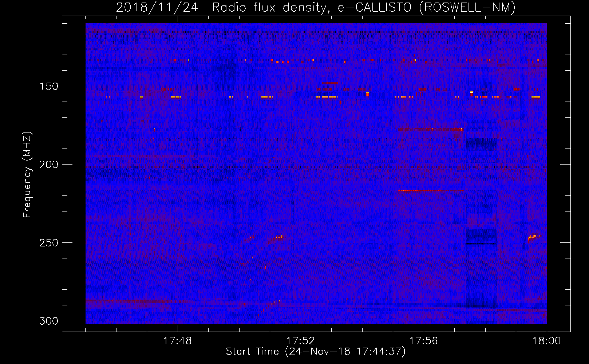Click the 17:48 time tick label
This screenshot has height=364, width=589.
pos(178,341)
